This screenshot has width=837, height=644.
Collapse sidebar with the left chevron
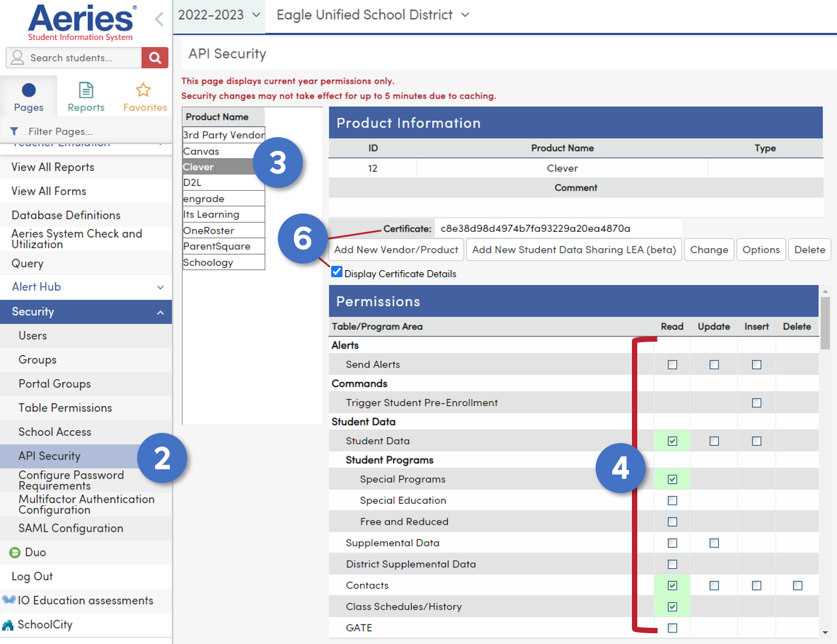[159, 19]
